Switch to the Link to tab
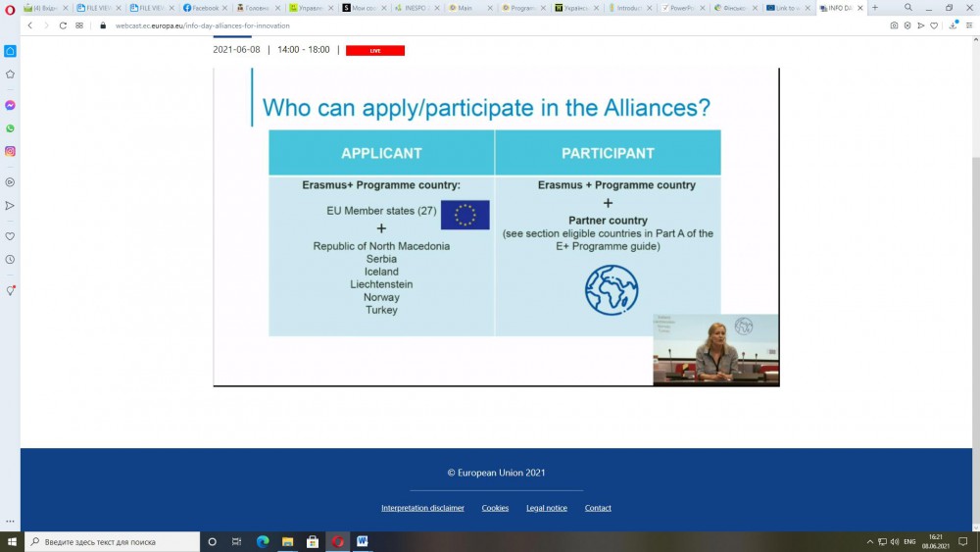The height and width of the screenshot is (552, 980). click(x=788, y=8)
